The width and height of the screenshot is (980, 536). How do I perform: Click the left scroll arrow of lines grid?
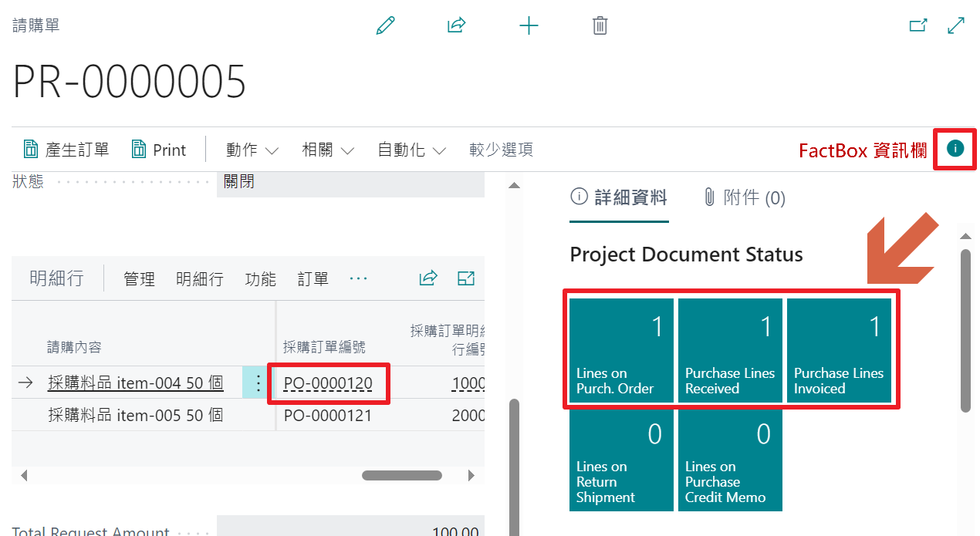coord(23,476)
